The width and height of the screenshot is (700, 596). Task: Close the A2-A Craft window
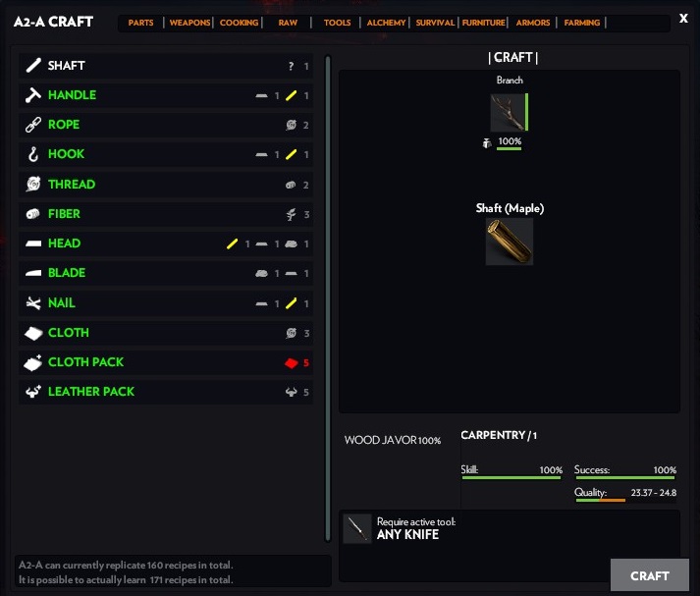point(683,19)
